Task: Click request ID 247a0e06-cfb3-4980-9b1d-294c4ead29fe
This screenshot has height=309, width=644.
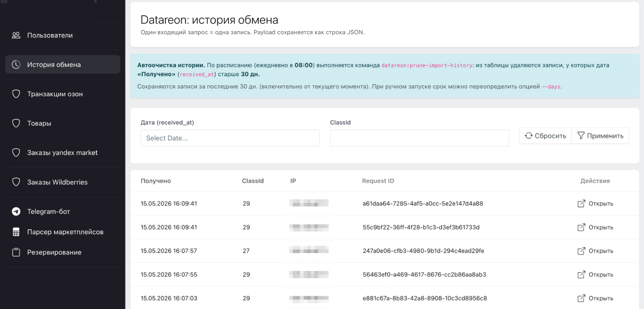Action: coord(423,251)
